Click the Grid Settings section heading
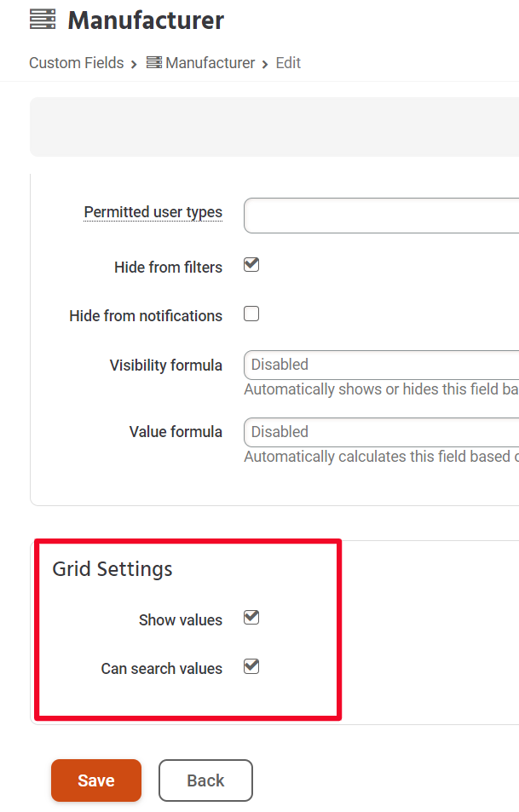This screenshot has height=812, width=519. [x=112, y=568]
